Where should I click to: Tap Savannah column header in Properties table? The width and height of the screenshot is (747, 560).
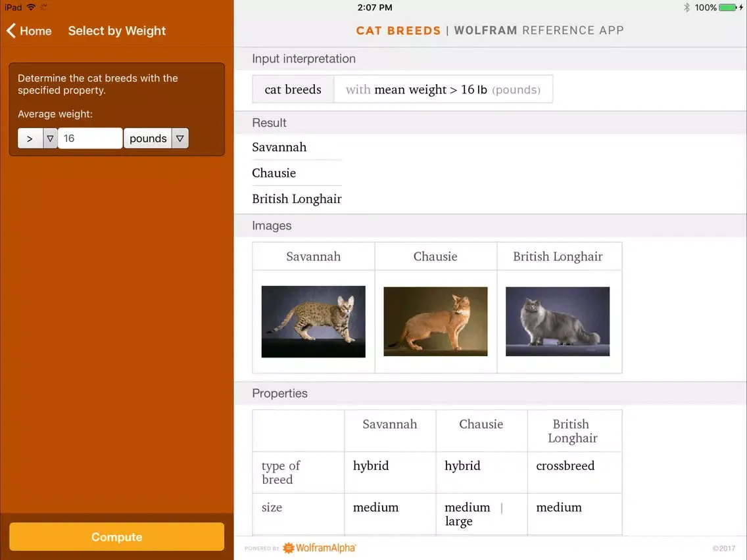click(390, 431)
